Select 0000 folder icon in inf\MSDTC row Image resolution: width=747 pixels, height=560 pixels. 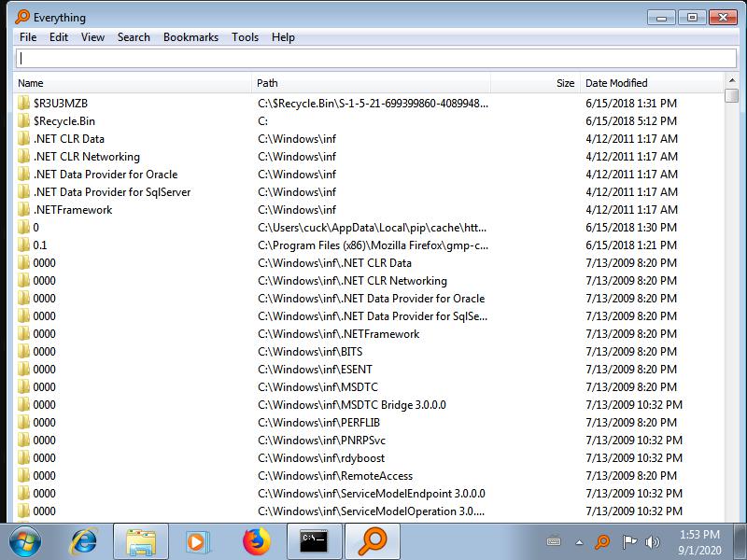(23, 386)
